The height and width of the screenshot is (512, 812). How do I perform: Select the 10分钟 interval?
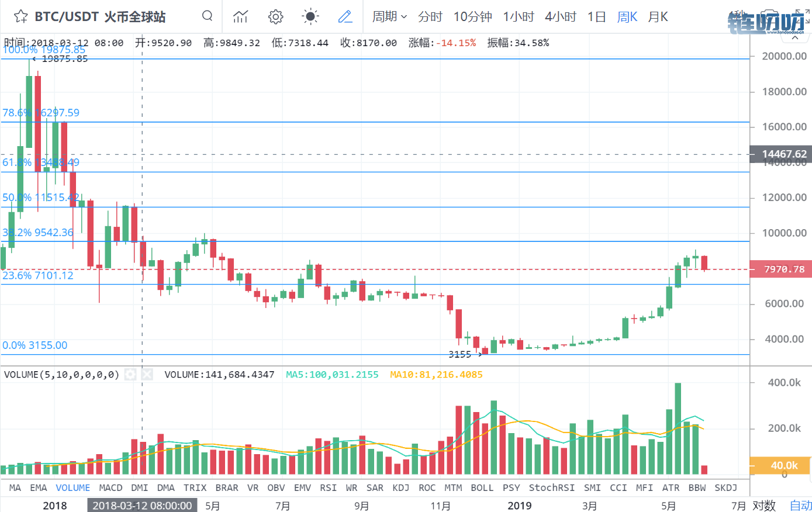473,16
